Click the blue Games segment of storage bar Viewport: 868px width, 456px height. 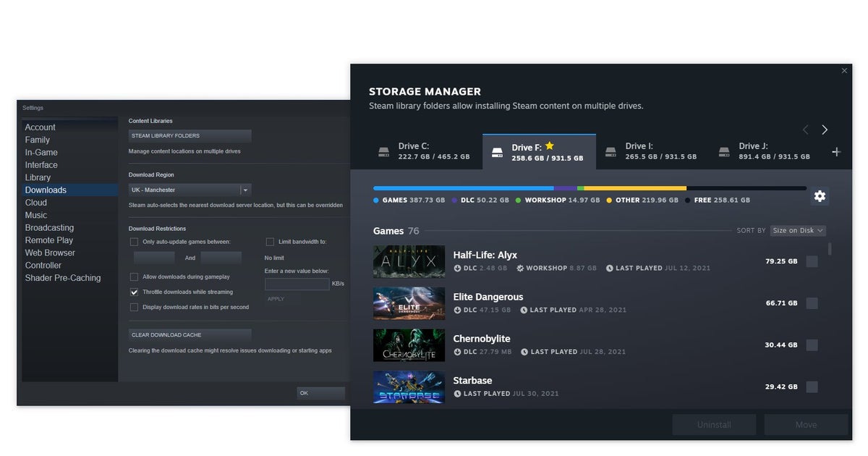coord(463,188)
